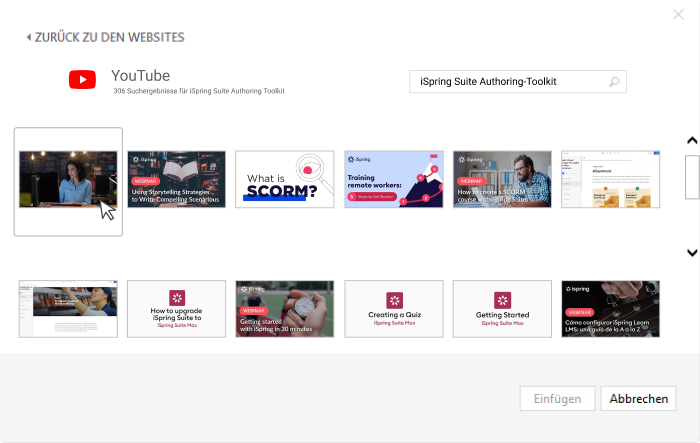Viewport: 700px width, 443px height.
Task: Click the Abbrechen button
Action: (638, 398)
